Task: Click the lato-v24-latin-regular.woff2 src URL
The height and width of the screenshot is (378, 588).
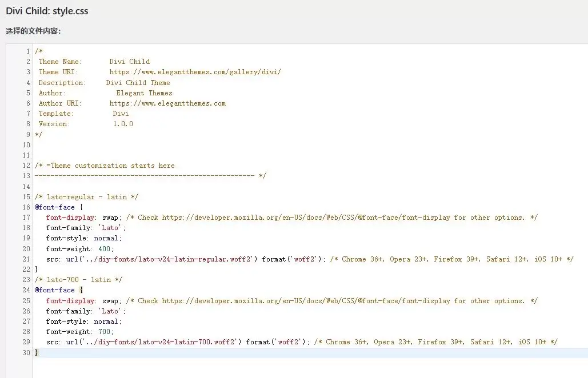Action: [166, 259]
